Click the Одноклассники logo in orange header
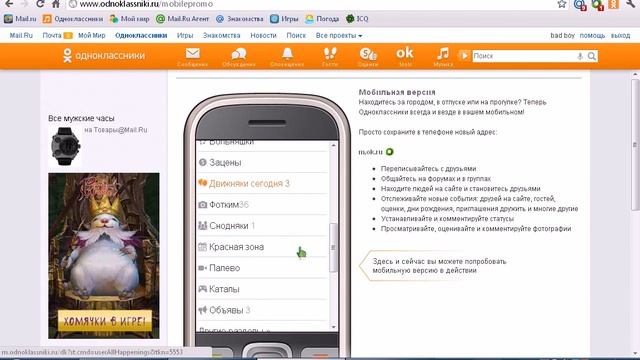640x360 pixels. tap(104, 56)
